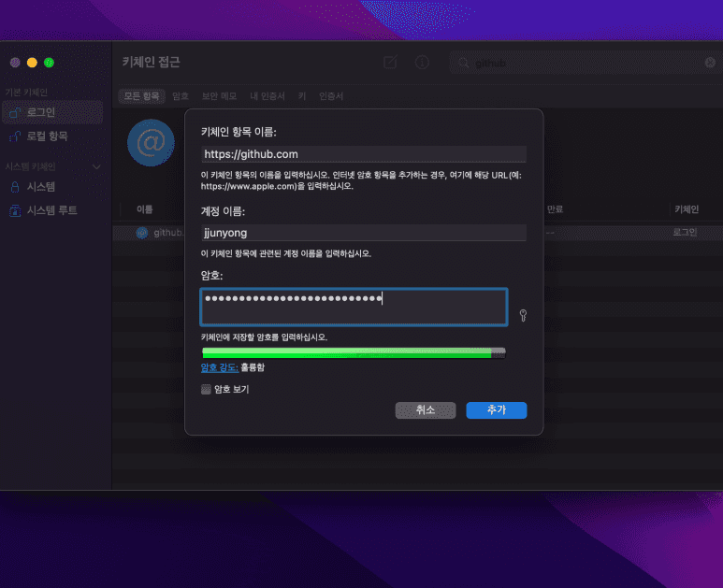Click the 취소 button

[426, 410]
